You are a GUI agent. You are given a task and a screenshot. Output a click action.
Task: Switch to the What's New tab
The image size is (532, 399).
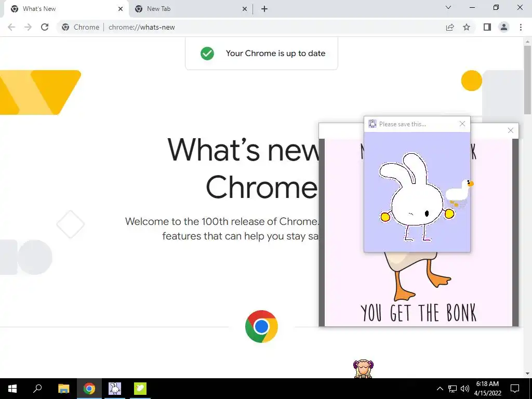(x=66, y=9)
